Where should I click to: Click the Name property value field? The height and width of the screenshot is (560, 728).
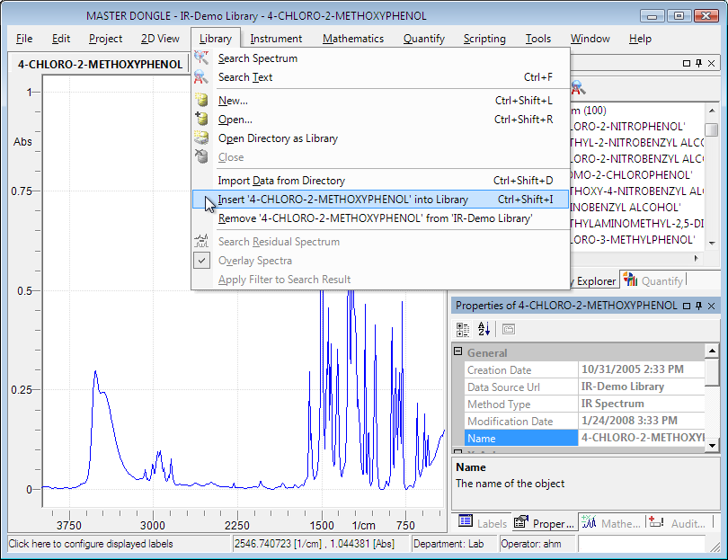tap(642, 438)
